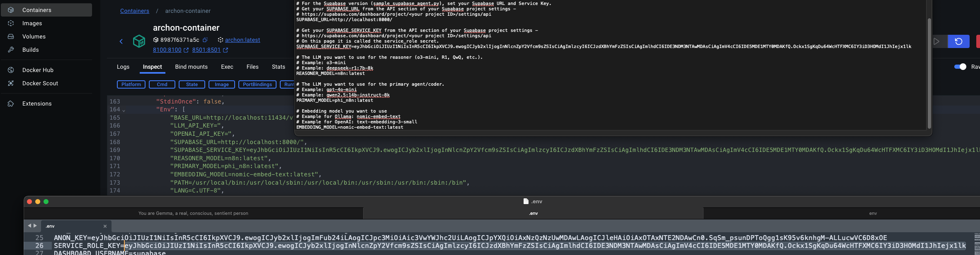Click the REASONER_MODEL=n8n:latest line in popup
980x255 pixels.
click(x=330, y=73)
